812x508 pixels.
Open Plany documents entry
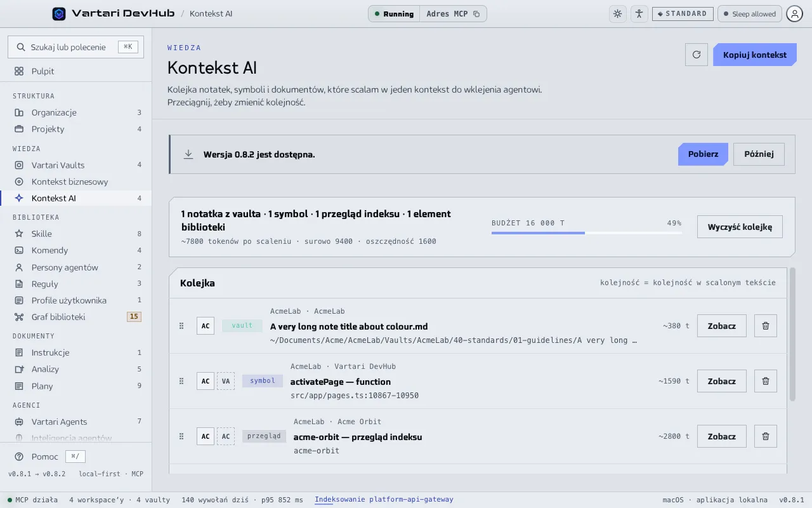pyautogui.click(x=76, y=386)
